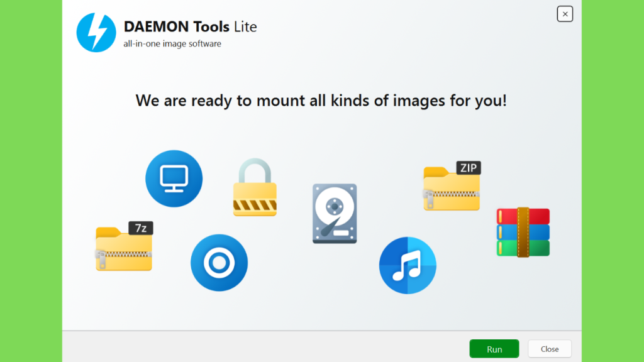Click the RAR stacked books archive icon

[523, 233]
